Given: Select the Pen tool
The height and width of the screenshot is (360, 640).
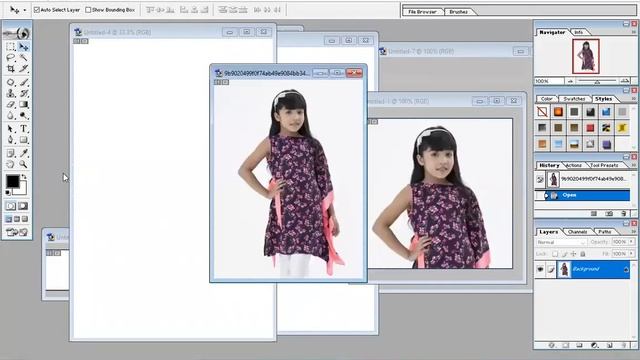Looking at the screenshot, I should point(11,140).
